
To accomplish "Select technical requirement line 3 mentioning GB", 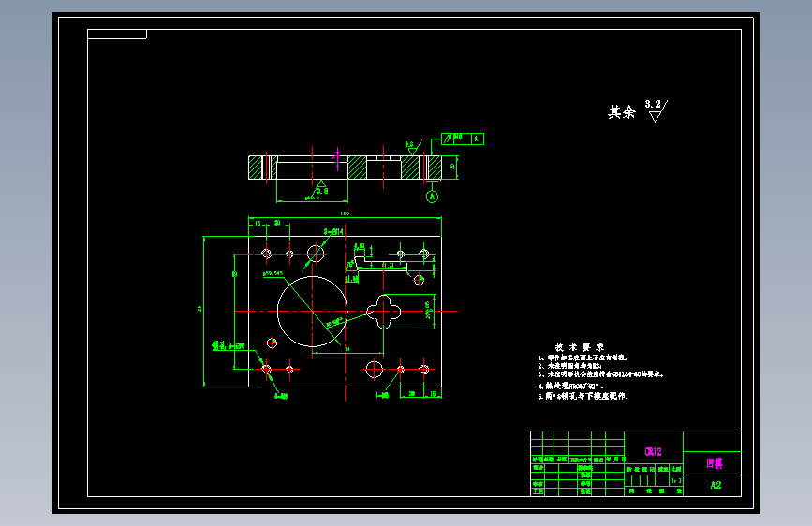I will 600,373.
